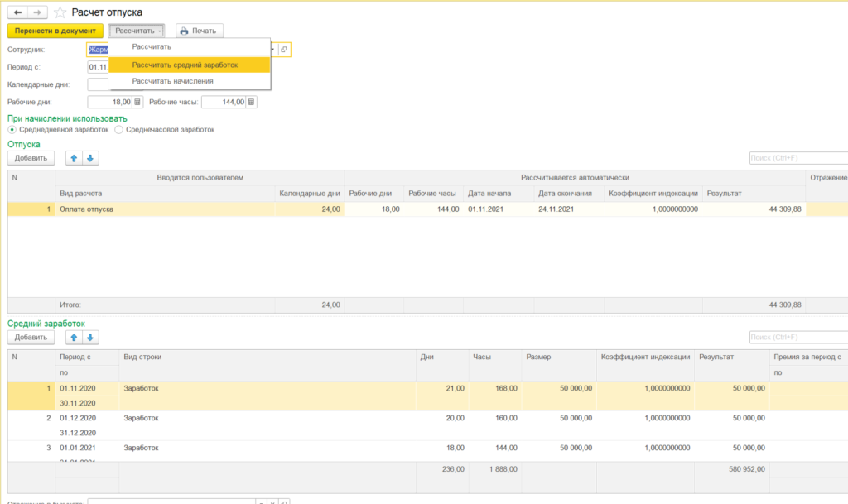Viewport: 848px width, 504px height.
Task: Move the row up in Средний заработок
Action: [74, 338]
